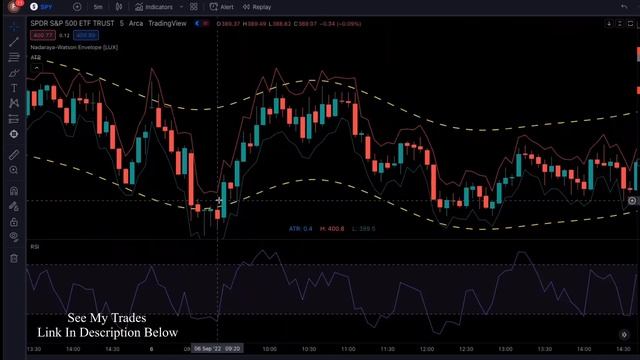The height and width of the screenshot is (360, 640).
Task: Click the 06 Sep '22 09:20 time marker
Action: click(217, 349)
